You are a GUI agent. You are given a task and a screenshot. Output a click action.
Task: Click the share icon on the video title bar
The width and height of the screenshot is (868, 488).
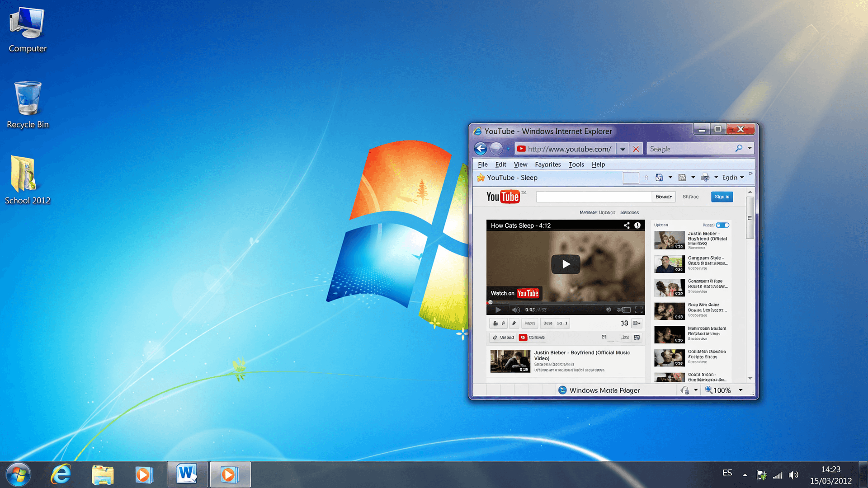click(x=627, y=225)
